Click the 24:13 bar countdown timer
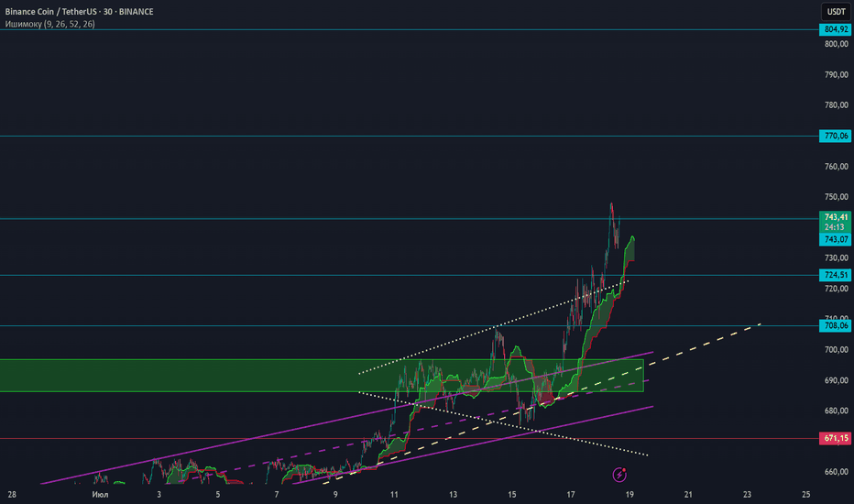 click(x=836, y=227)
